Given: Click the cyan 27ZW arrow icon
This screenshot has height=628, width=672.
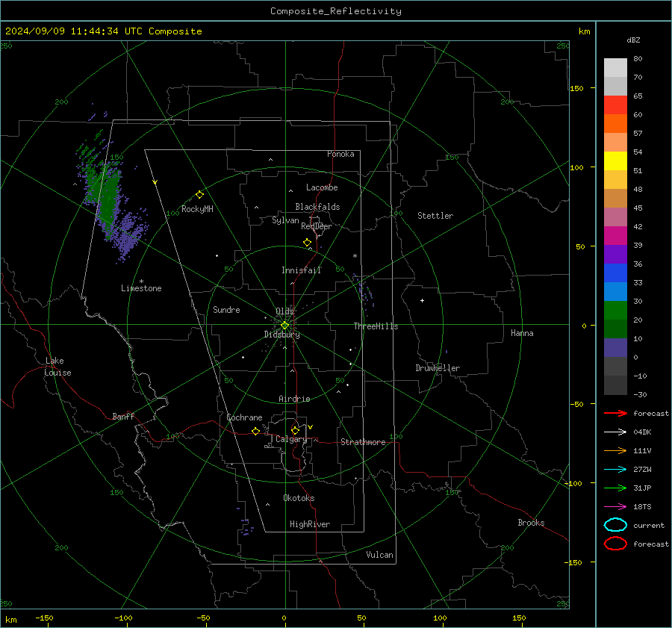Looking at the screenshot, I should [615, 470].
